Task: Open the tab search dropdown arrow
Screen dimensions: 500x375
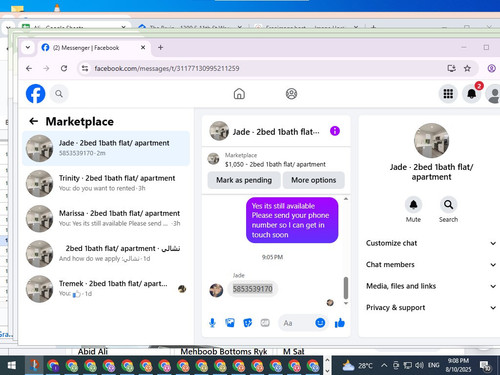Action: (x=28, y=48)
